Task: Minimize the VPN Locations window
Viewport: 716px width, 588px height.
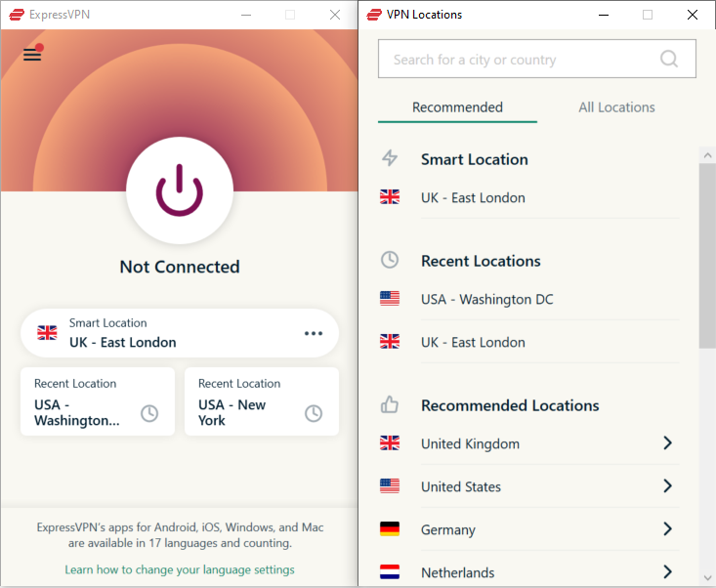Action: point(604,15)
